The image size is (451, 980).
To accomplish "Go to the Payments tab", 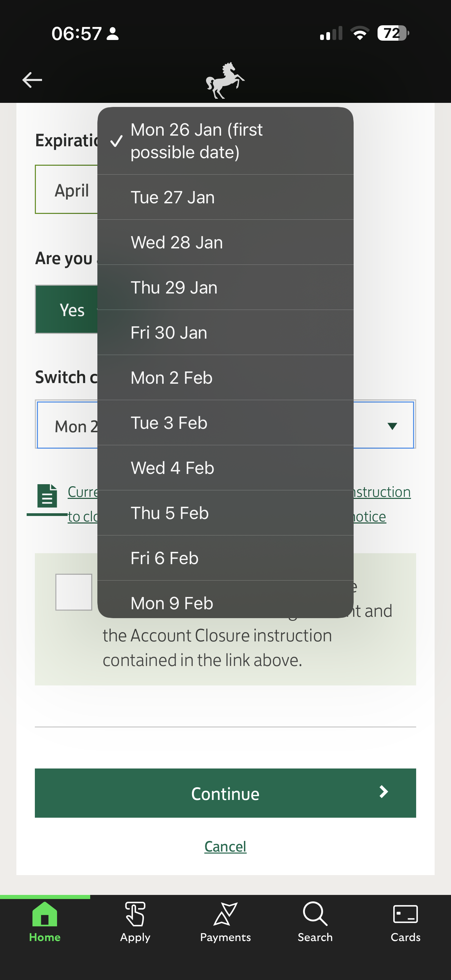I will coord(225,922).
